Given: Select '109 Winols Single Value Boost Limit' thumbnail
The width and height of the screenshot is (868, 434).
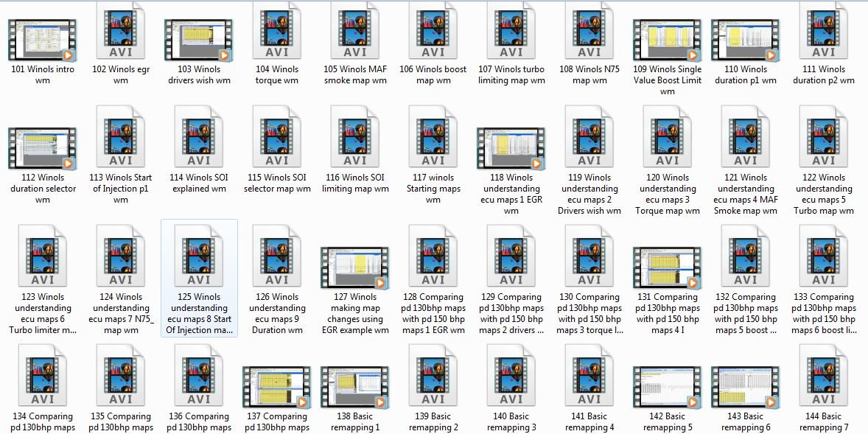Looking at the screenshot, I should tap(667, 40).
